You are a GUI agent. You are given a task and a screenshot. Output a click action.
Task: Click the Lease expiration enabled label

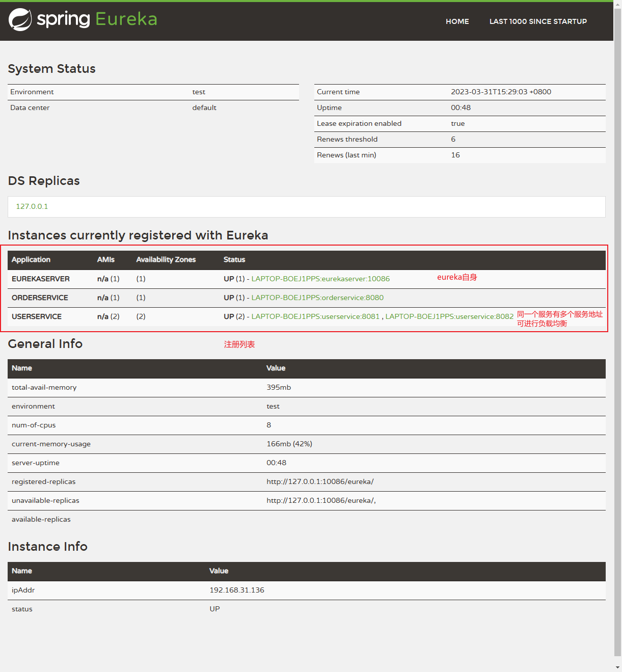tap(359, 123)
